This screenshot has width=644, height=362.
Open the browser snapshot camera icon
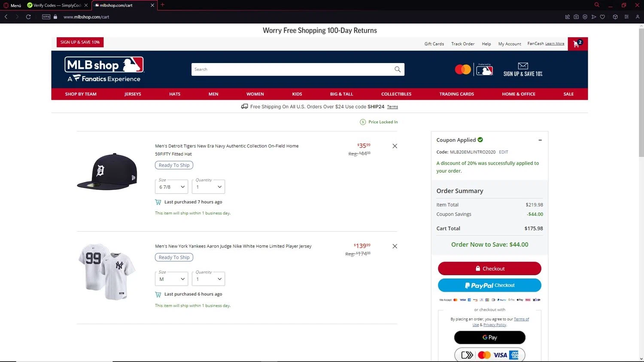point(576,17)
